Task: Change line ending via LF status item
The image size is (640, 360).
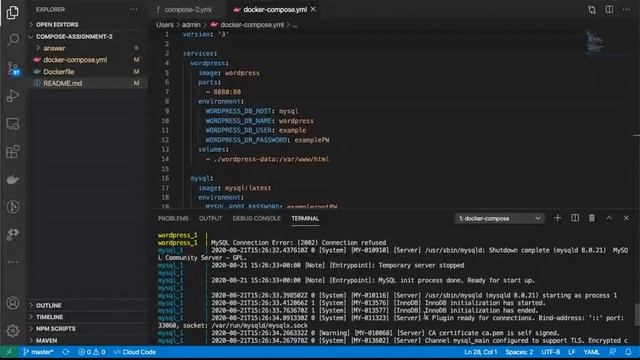Action: point(571,352)
